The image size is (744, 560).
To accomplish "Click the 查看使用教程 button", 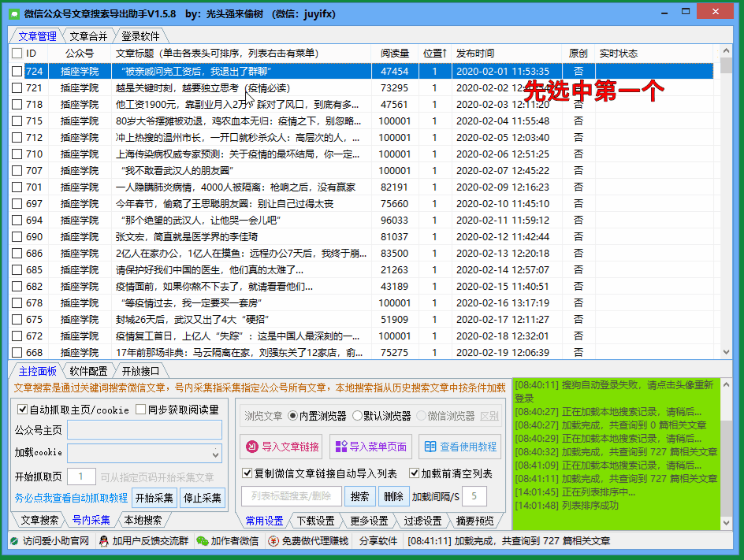I will click(x=460, y=447).
